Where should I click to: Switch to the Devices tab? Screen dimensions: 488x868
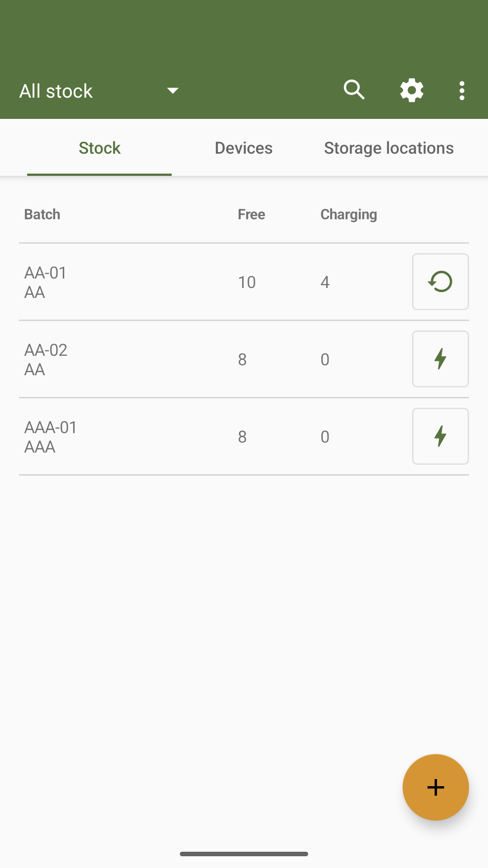pyautogui.click(x=244, y=148)
